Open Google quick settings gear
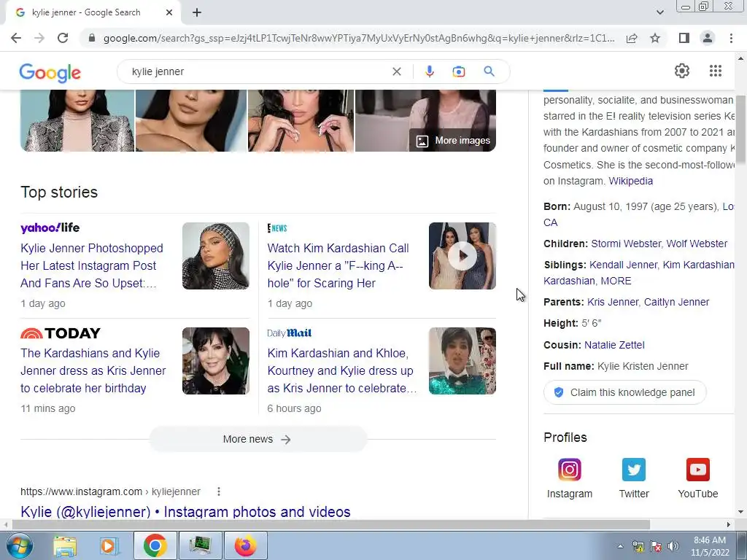This screenshot has width=747, height=560. coord(682,71)
